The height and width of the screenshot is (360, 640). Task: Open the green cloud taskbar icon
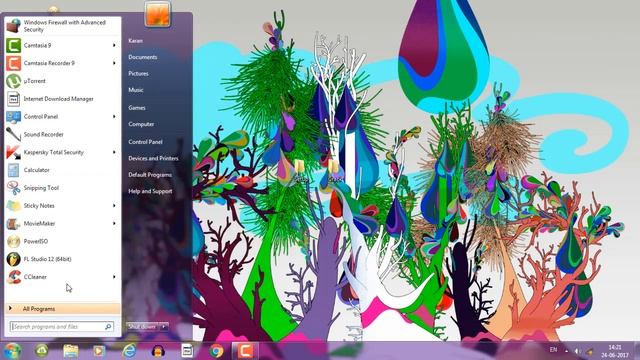pos(41,351)
